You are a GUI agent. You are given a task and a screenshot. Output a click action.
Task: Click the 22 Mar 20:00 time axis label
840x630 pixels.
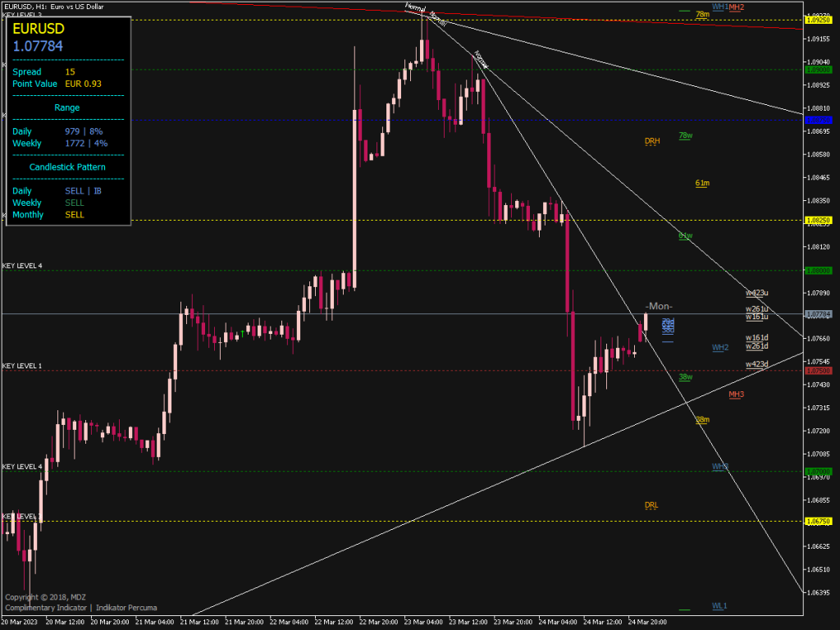pos(378,622)
